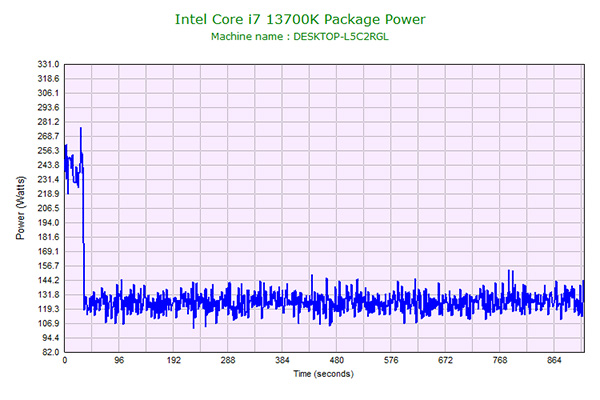The height and width of the screenshot is (400, 600).
Task: Click the 96 time axis tick label
Action: pyautogui.click(x=119, y=360)
